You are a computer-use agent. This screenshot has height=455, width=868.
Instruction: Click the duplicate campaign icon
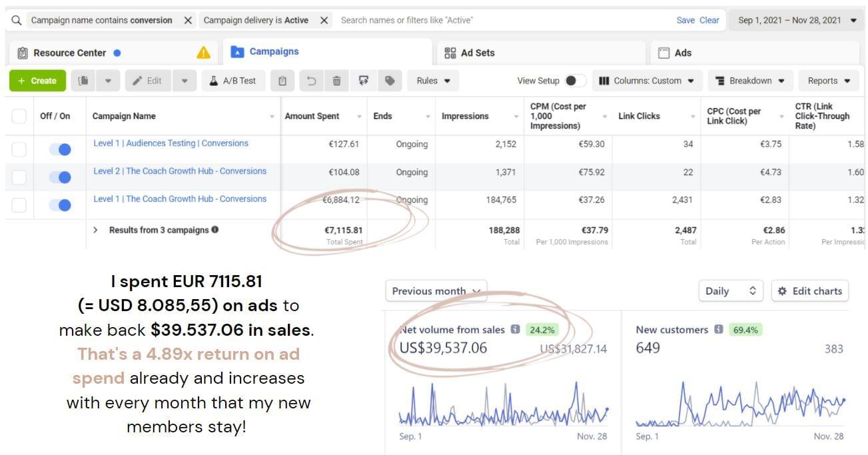tap(83, 81)
